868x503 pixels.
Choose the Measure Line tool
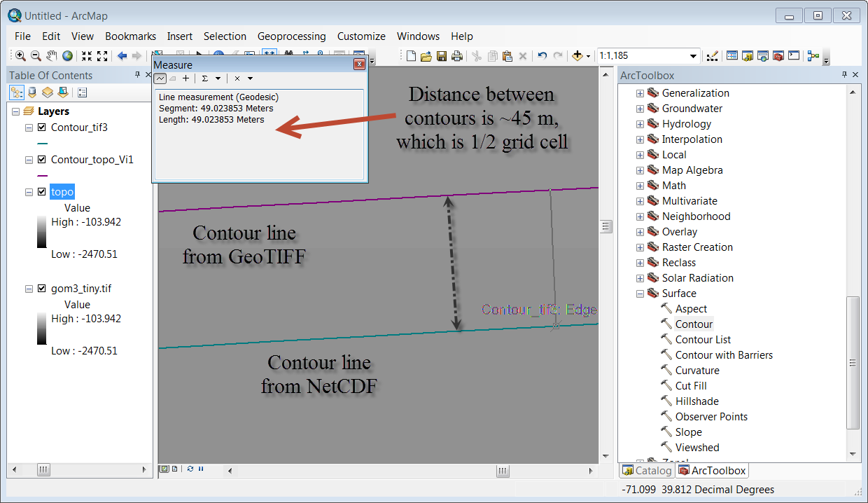click(160, 78)
